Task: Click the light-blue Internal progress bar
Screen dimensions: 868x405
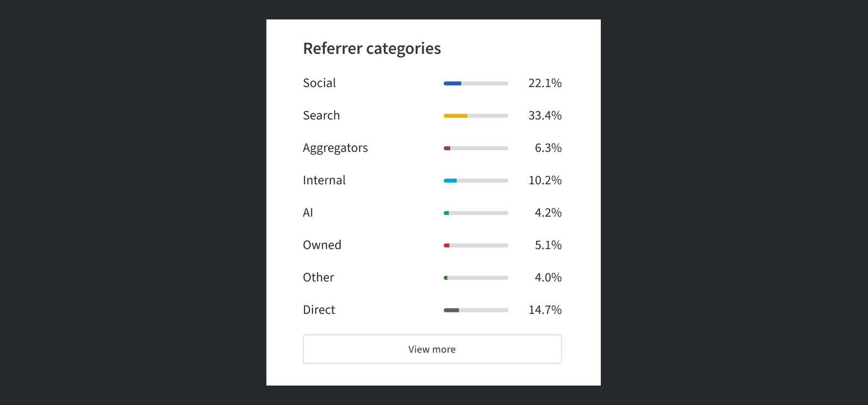Action: point(476,180)
